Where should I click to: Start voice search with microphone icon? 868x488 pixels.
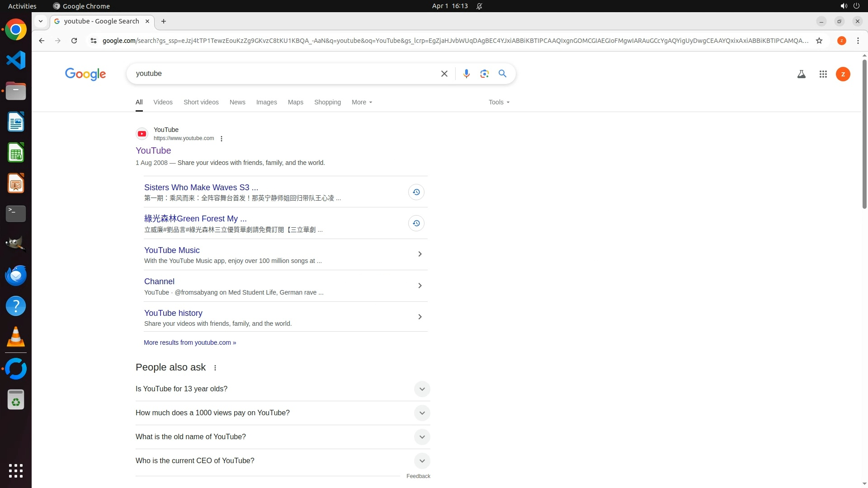click(x=466, y=74)
